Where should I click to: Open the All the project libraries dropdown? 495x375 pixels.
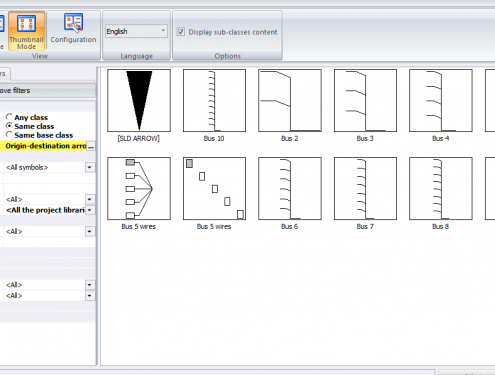(x=89, y=210)
